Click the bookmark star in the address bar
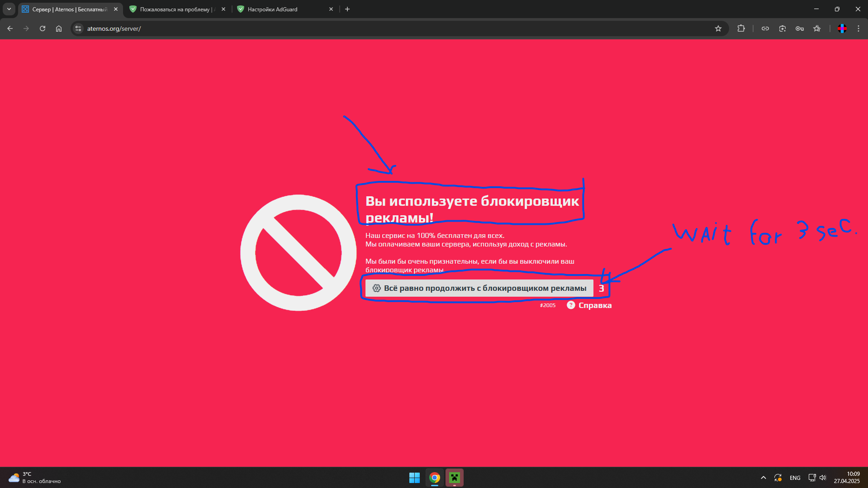The height and width of the screenshot is (488, 868). pos(718,28)
